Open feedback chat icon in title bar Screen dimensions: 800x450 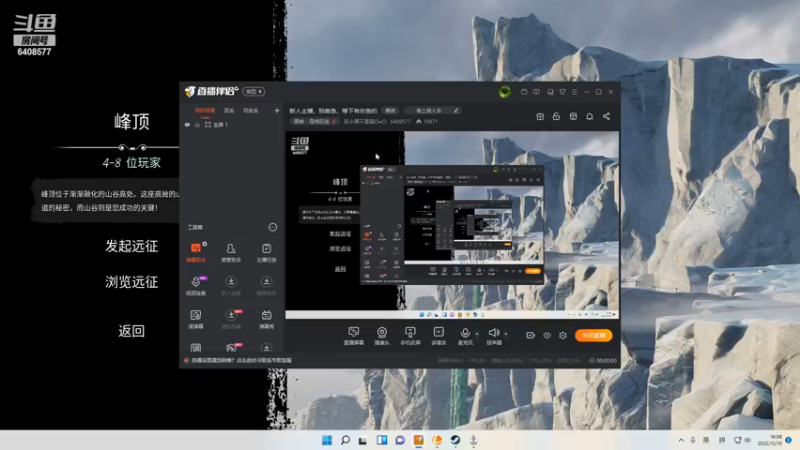536,92
